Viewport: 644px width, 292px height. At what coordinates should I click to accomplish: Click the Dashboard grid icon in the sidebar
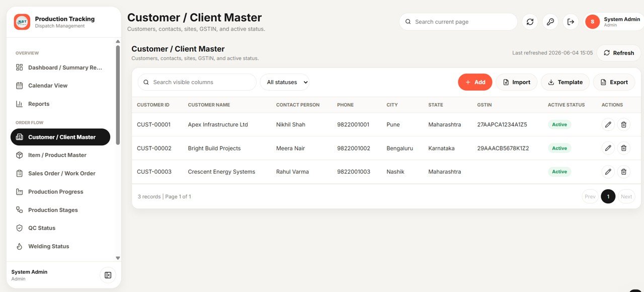pos(20,67)
